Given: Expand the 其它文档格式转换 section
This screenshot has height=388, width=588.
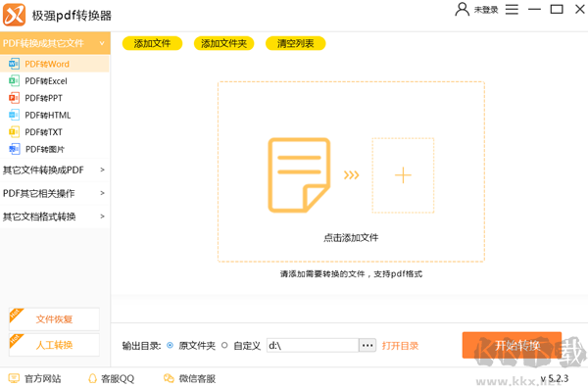Looking at the screenshot, I should (55, 217).
